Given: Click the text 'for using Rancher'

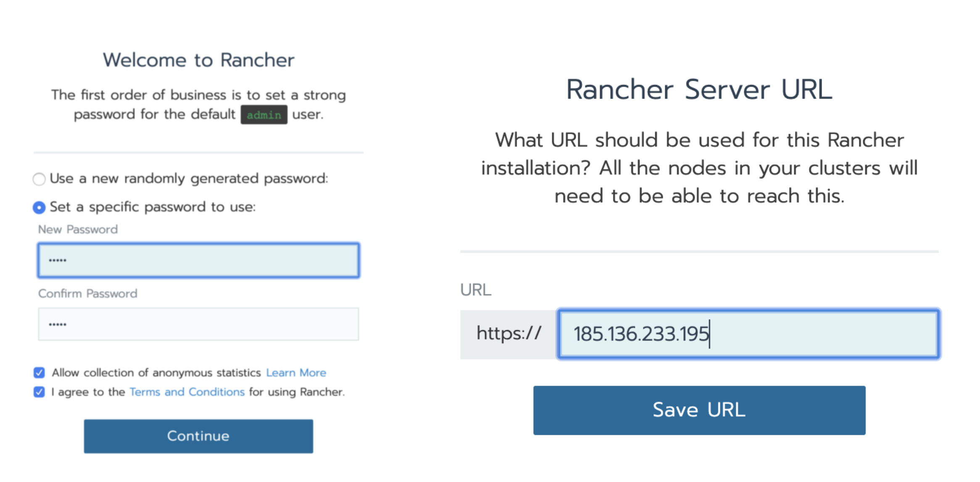Looking at the screenshot, I should click(297, 392).
